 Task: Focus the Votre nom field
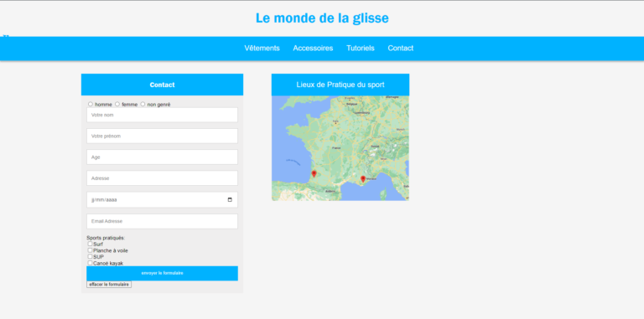pyautogui.click(x=162, y=115)
